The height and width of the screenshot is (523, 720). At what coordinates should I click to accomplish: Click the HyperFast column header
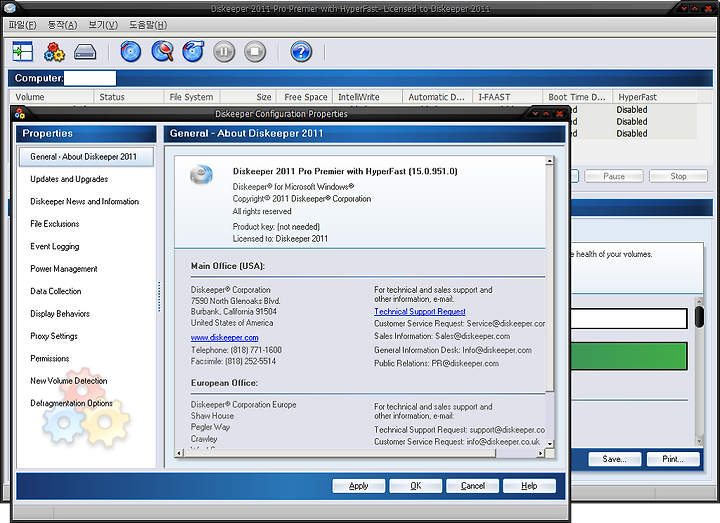pyautogui.click(x=655, y=97)
